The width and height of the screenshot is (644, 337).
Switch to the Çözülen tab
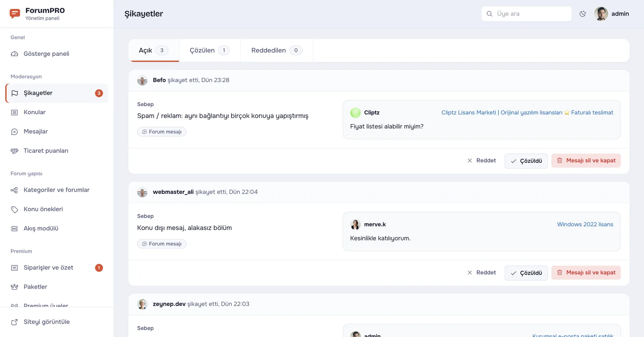tap(210, 51)
